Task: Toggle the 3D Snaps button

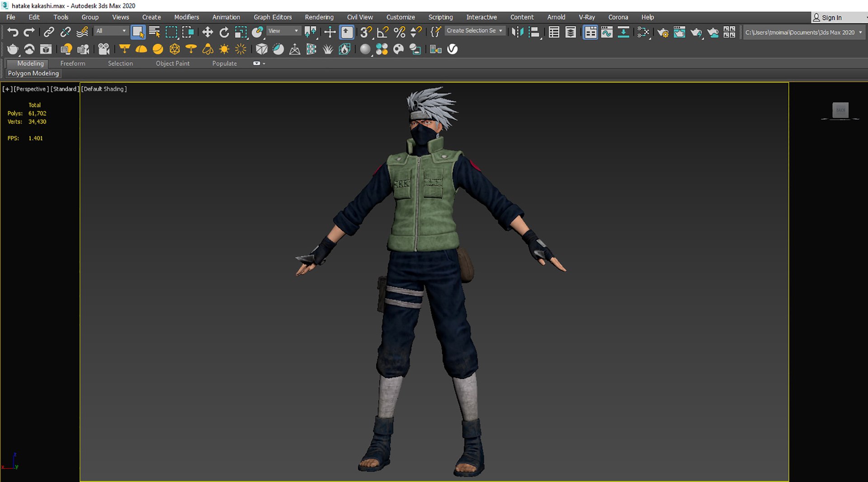Action: point(366,32)
